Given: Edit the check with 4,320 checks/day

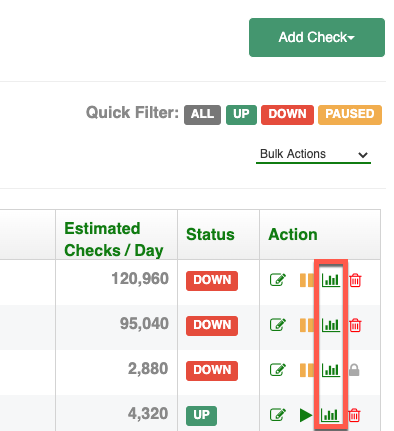Looking at the screenshot, I should 278,415.
